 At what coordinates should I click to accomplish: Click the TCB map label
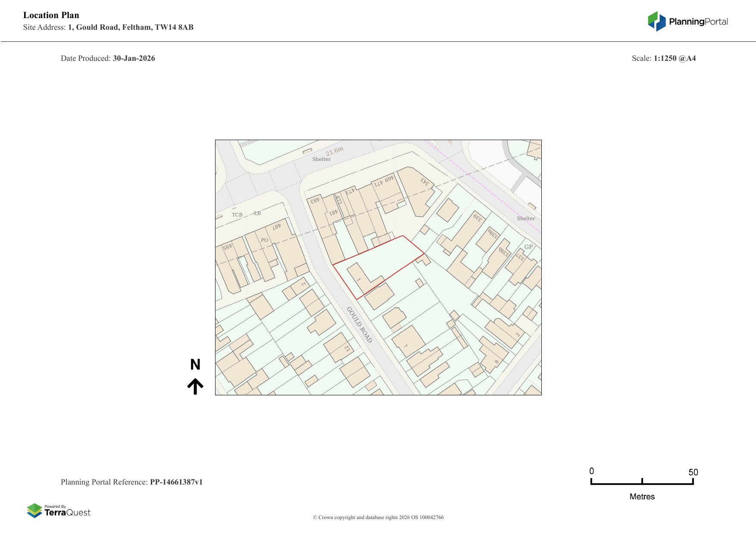coord(237,215)
